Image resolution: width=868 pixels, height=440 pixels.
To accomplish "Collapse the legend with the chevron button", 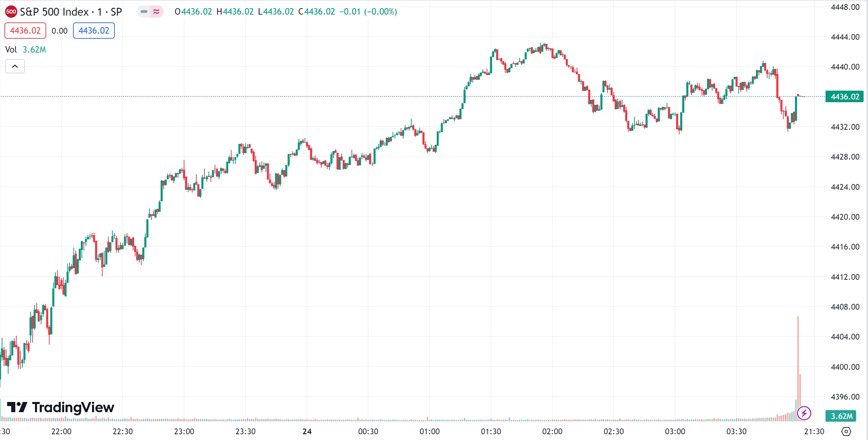I will (15, 66).
